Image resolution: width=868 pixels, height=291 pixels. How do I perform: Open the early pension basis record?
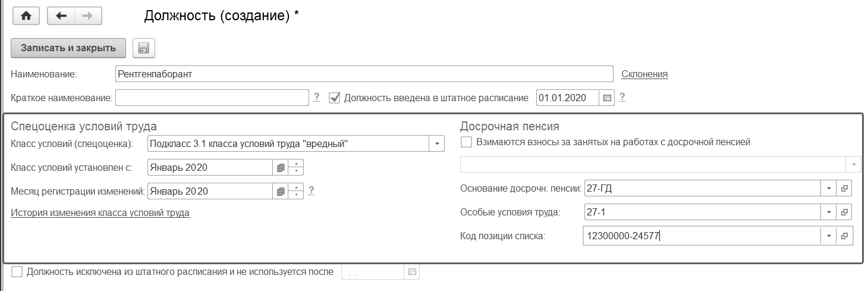pos(844,189)
